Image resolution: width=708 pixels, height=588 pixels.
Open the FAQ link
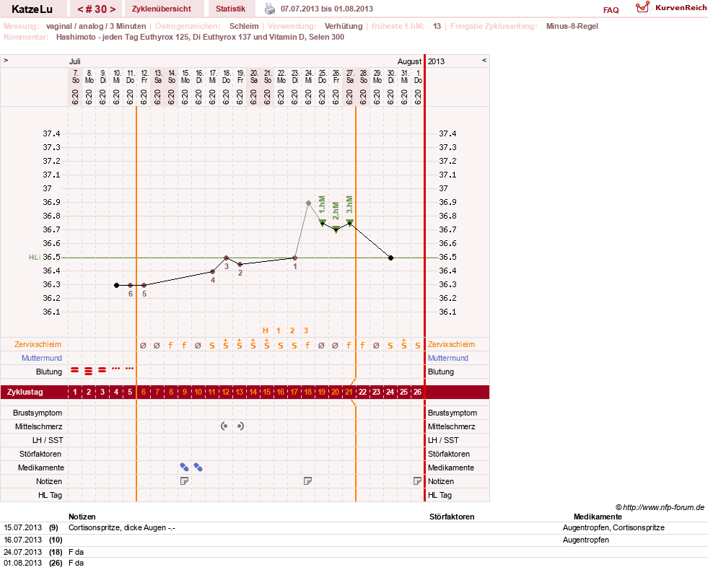coord(611,10)
